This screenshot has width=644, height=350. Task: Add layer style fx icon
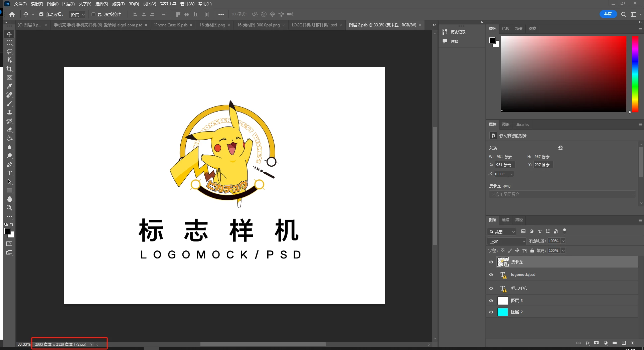pos(588,343)
